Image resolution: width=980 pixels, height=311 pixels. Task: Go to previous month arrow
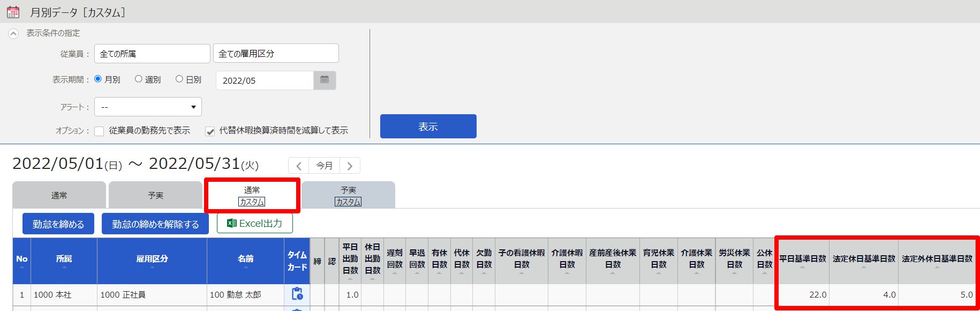(299, 166)
